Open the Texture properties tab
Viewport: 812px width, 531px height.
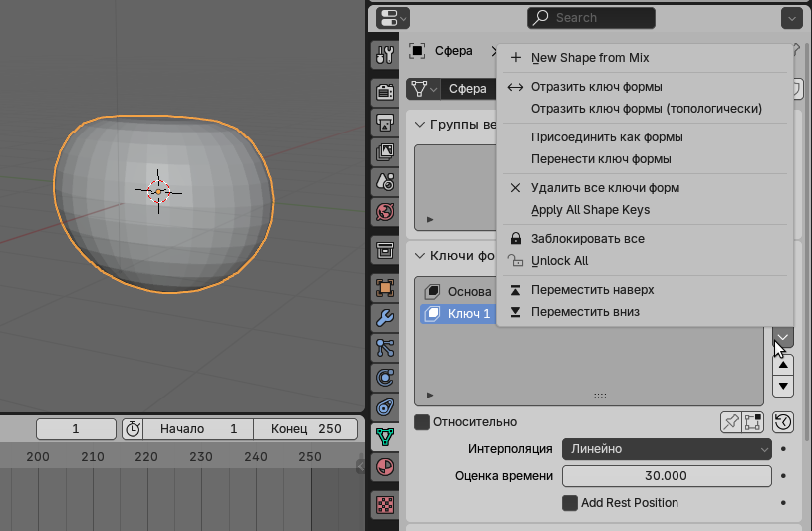point(385,505)
